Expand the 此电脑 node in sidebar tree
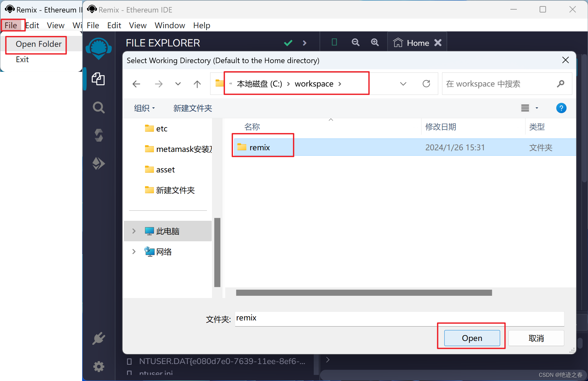 134,231
